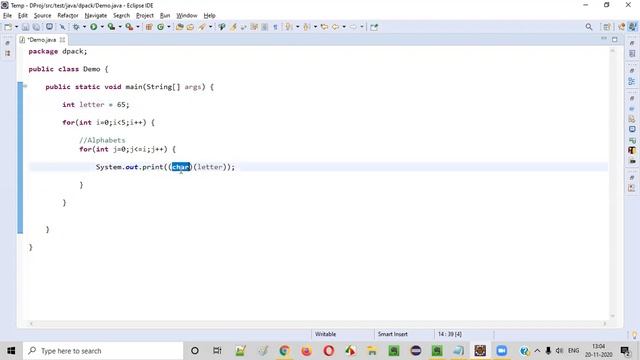
Task: Click the magnifier Quick Access search icon
Action: click(589, 27)
